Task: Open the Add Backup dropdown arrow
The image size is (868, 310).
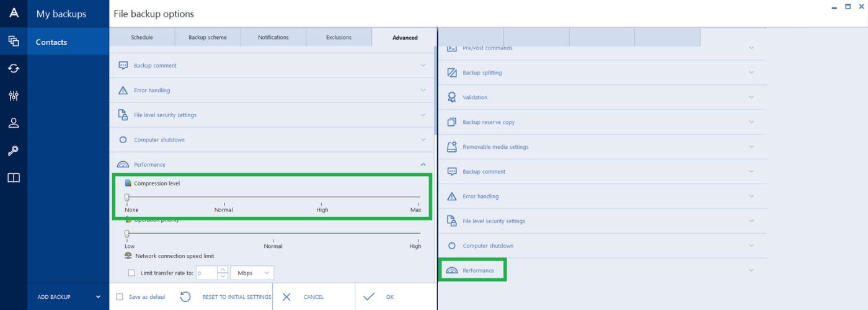Action: pos(98,297)
